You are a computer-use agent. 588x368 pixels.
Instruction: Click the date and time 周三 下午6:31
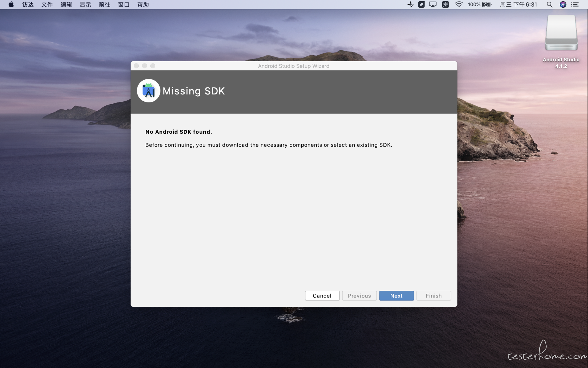coord(518,4)
